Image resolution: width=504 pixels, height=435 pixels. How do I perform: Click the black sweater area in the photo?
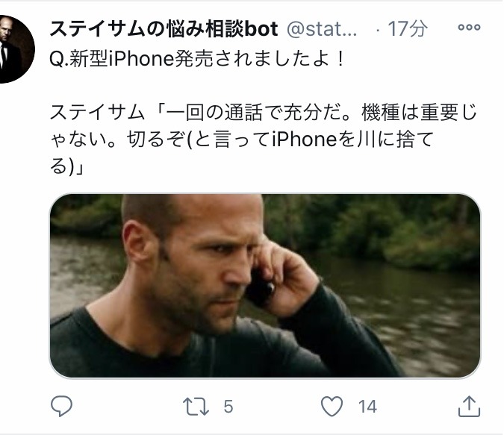[193, 350]
